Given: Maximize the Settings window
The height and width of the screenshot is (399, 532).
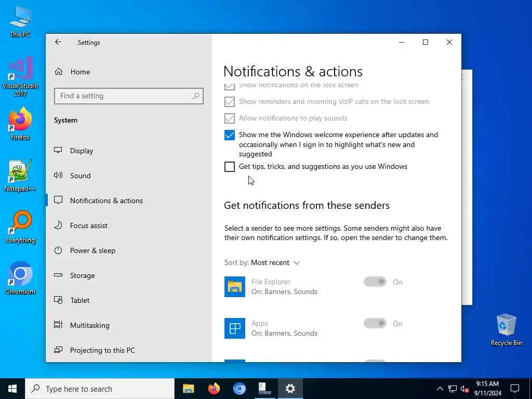Looking at the screenshot, I should click(x=425, y=43).
